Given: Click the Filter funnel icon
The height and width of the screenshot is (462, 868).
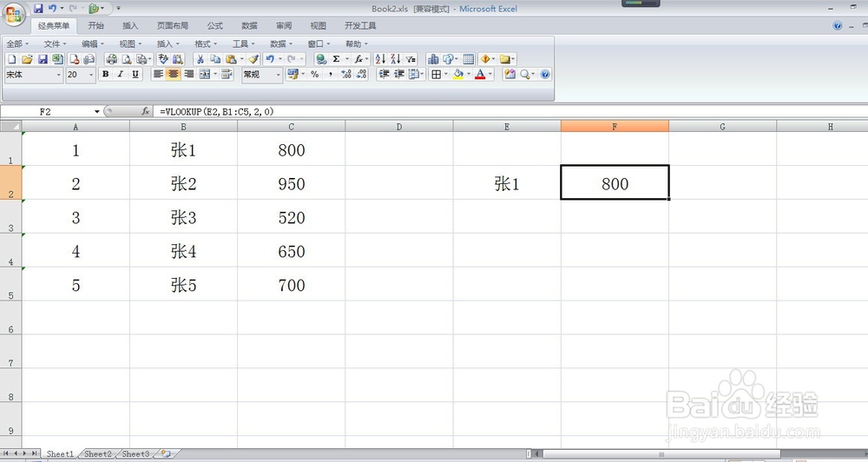Looking at the screenshot, I should pyautogui.click(x=411, y=59).
